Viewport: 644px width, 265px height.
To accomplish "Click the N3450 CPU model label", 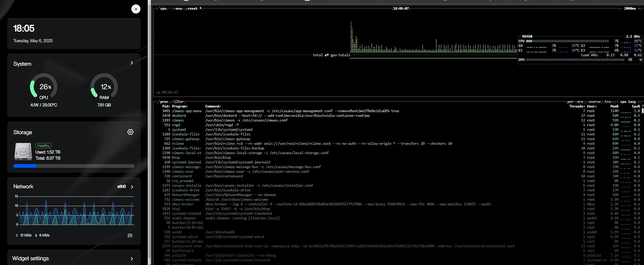I will [x=527, y=37].
